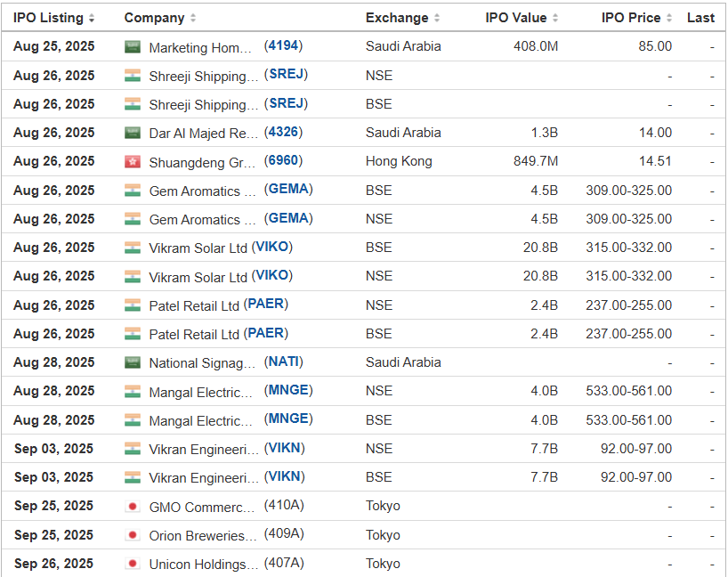Click 92.00-97.00 price in Vikran Engineeri NSE row
The width and height of the screenshot is (728, 577).
pos(636,449)
